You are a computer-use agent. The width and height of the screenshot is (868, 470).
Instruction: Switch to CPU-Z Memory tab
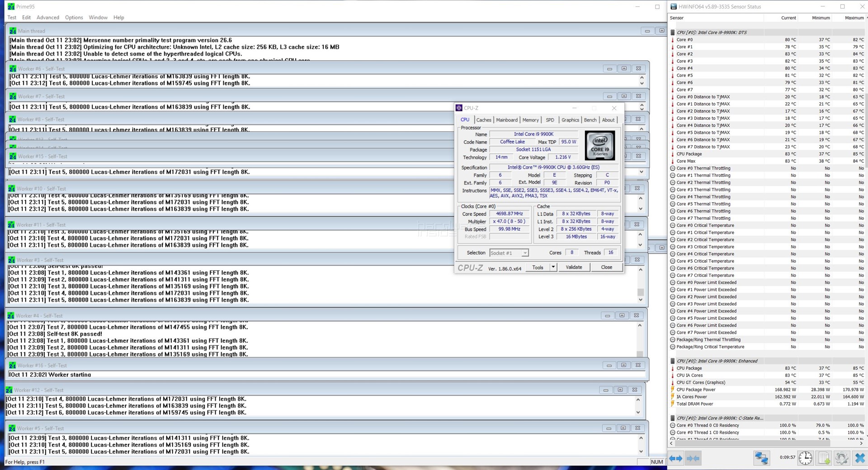530,120
